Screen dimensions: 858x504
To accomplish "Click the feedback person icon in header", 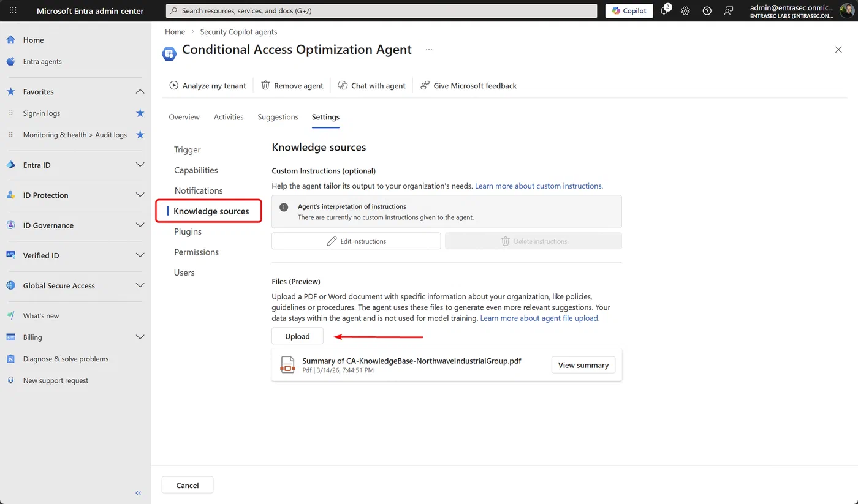I will click(x=729, y=10).
